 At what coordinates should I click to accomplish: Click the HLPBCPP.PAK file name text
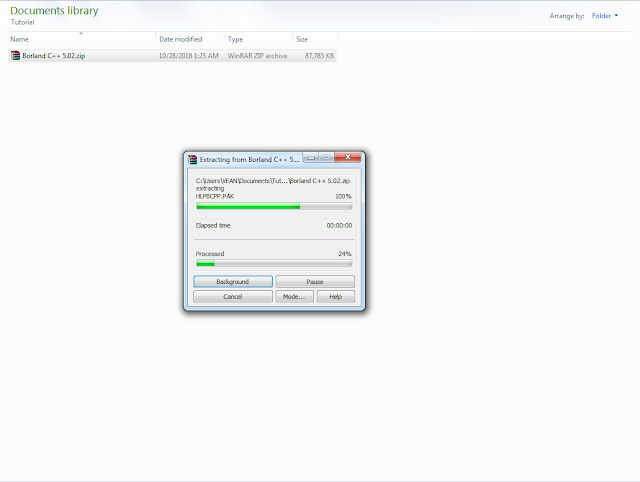pos(215,196)
